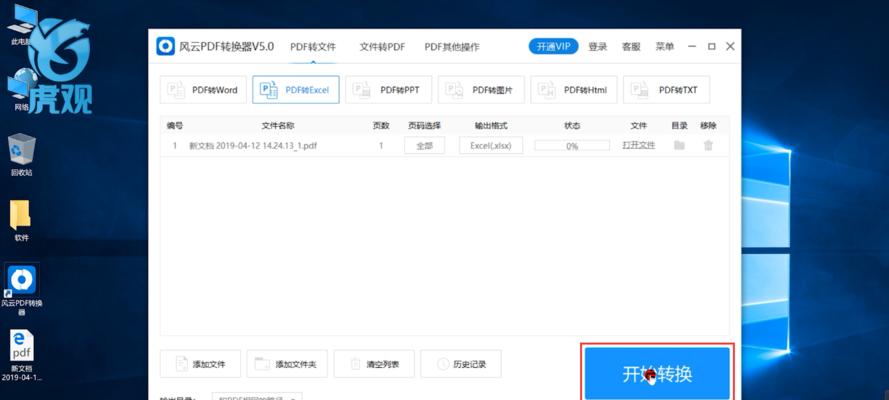Click the 添加文件夹 button
The width and height of the screenshot is (889, 400).
tap(287, 364)
